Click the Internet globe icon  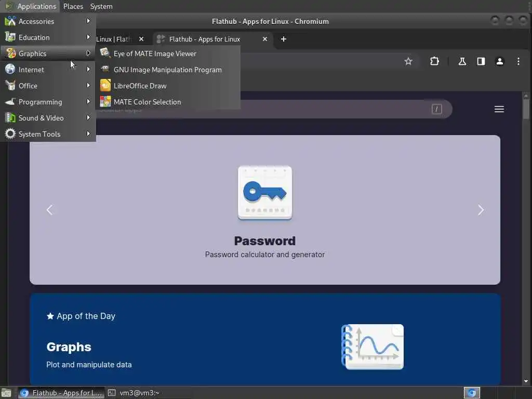tap(10, 69)
